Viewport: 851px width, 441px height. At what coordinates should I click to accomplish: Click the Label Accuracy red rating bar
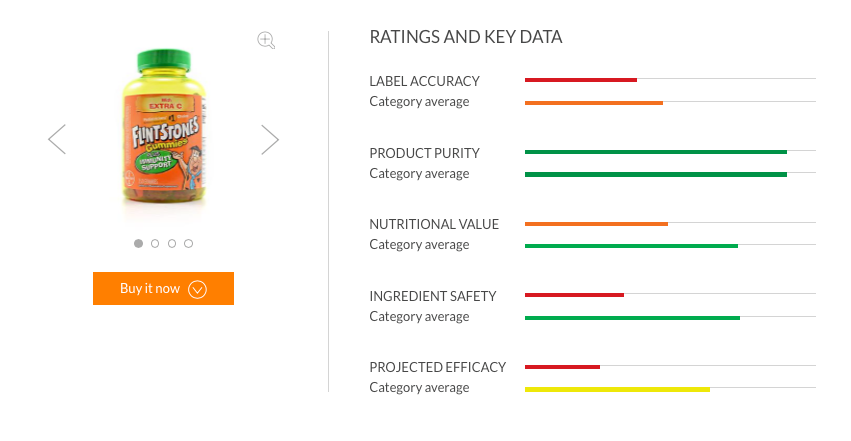[x=581, y=79]
